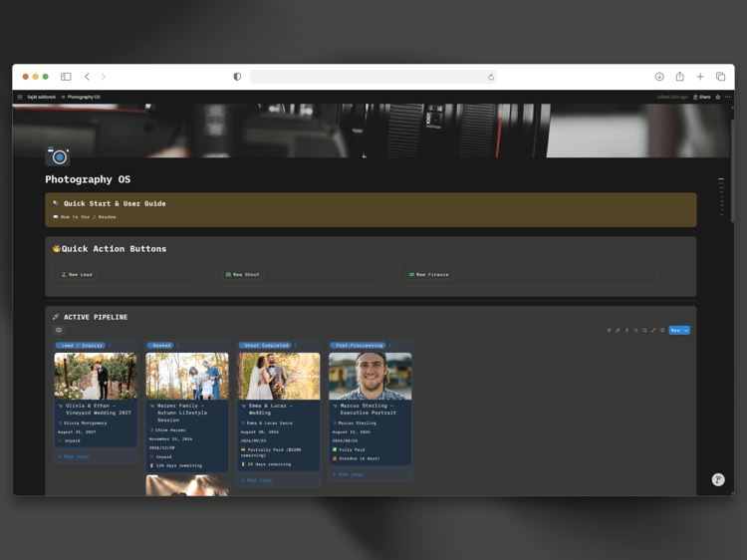This screenshot has height=560, width=747.
Task: Click the board view tab icon under Active Pipeline
Action: (x=59, y=330)
